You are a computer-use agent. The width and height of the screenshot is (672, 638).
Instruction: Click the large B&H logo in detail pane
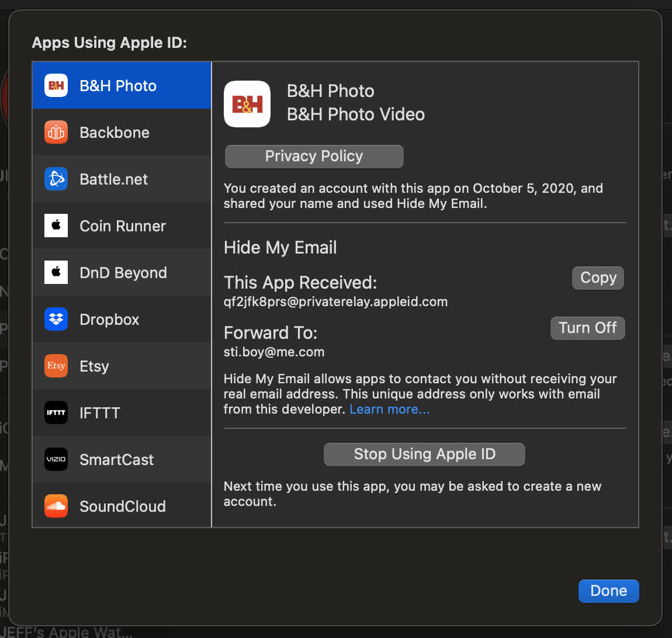[247, 103]
